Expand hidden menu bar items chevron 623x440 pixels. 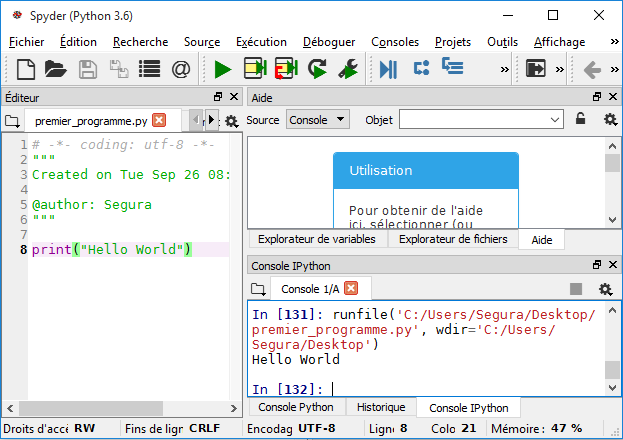[x=614, y=42]
